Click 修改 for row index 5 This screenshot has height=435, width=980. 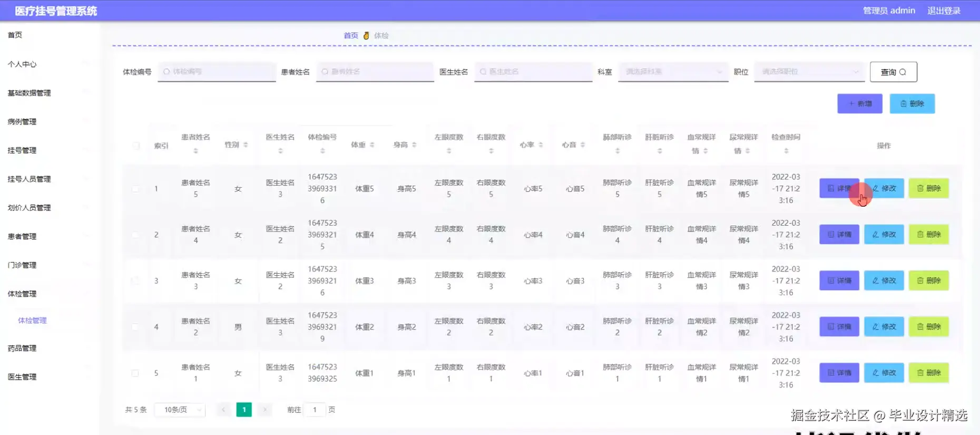(x=884, y=372)
